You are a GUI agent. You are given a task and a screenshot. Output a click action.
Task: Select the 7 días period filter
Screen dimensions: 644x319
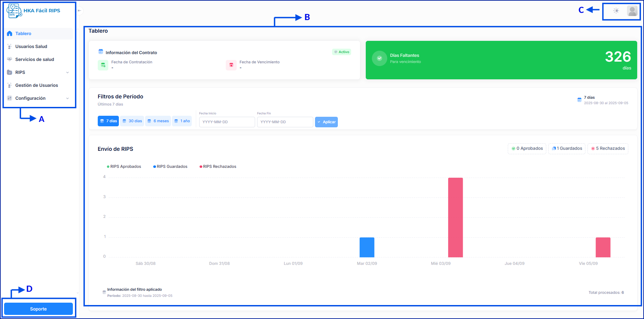[x=108, y=121]
